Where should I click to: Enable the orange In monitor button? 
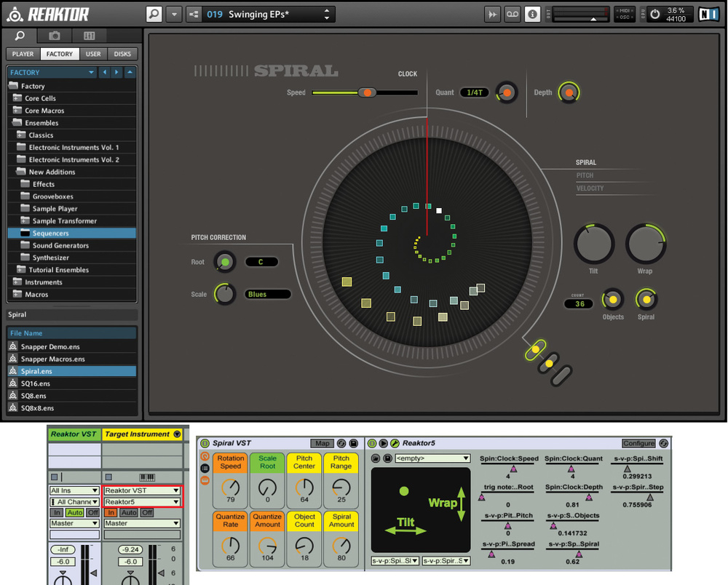coord(111,512)
